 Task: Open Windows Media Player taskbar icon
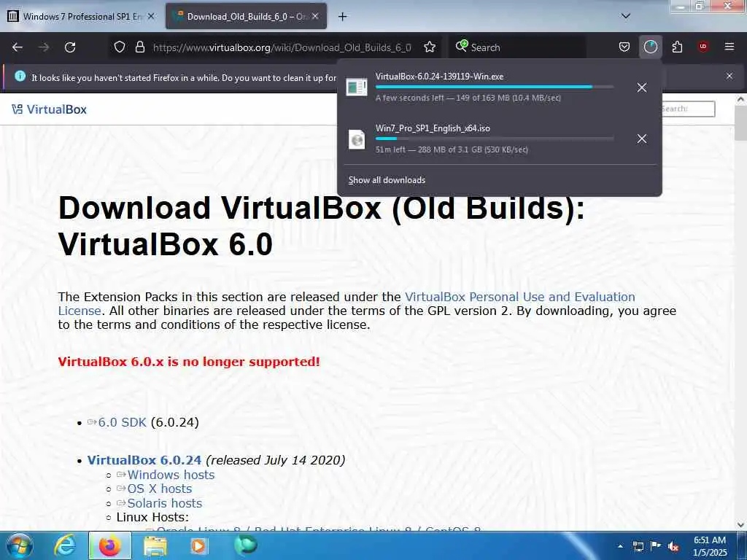(x=199, y=545)
